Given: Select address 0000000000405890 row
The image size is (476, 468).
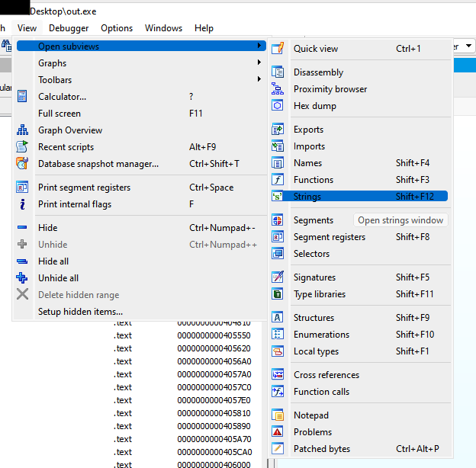Looking at the screenshot, I should tap(214, 426).
